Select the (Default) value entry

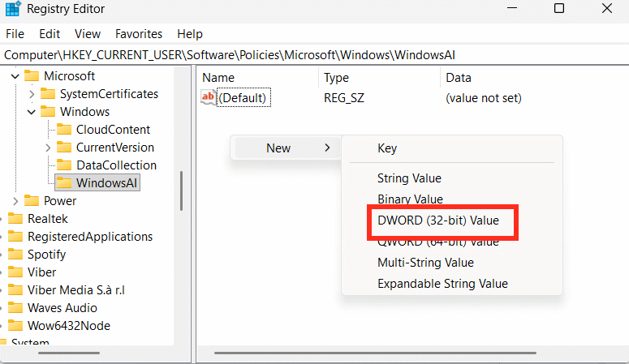click(x=243, y=98)
